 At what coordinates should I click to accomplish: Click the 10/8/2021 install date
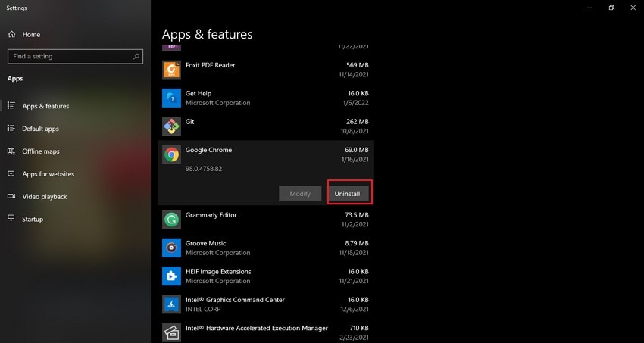pyautogui.click(x=355, y=131)
